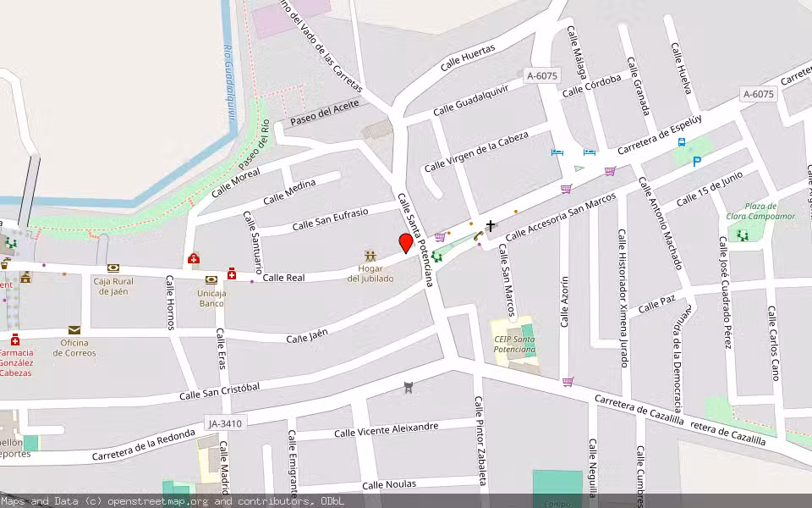Select the Calle San Eufrasio label
The image size is (812, 508).
[331, 219]
